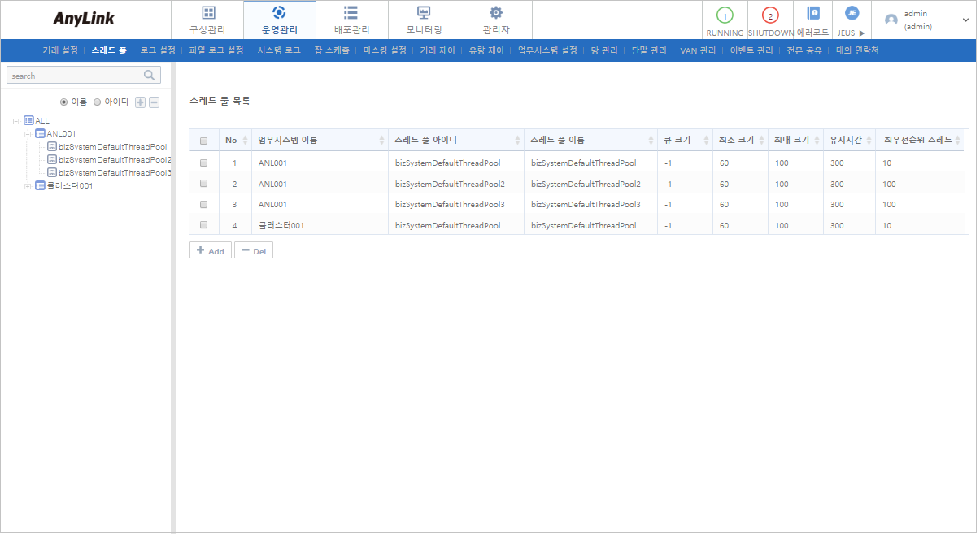Click the SHUTDOWN status circle icon

769,15
